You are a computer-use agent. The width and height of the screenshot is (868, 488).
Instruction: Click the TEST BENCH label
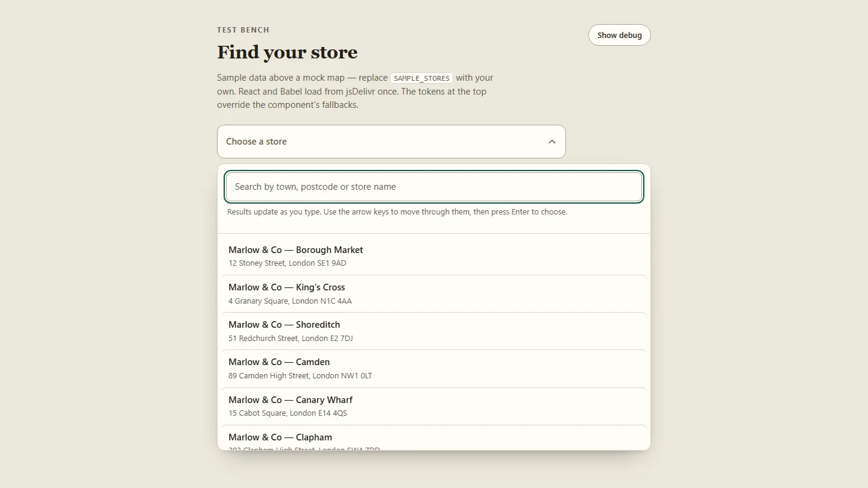point(243,30)
